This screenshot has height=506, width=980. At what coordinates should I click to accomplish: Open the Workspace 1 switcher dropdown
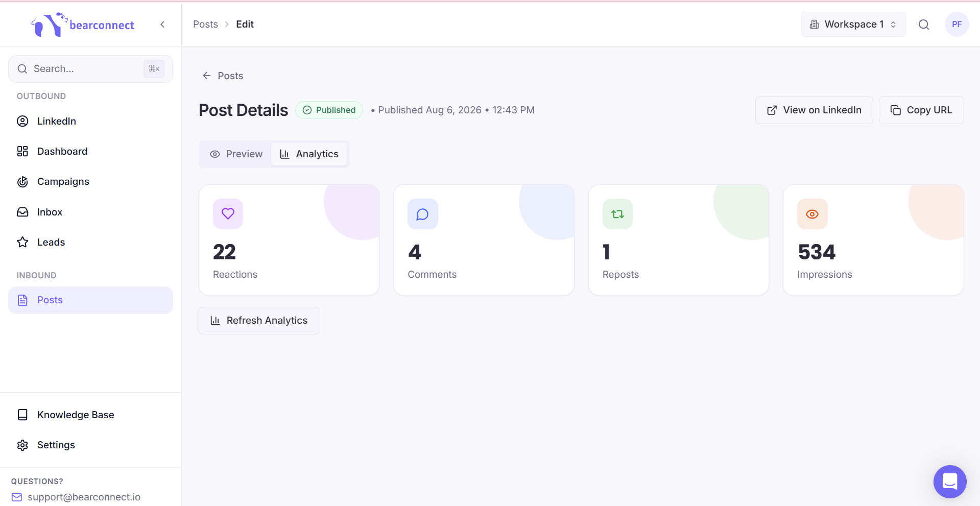(853, 25)
